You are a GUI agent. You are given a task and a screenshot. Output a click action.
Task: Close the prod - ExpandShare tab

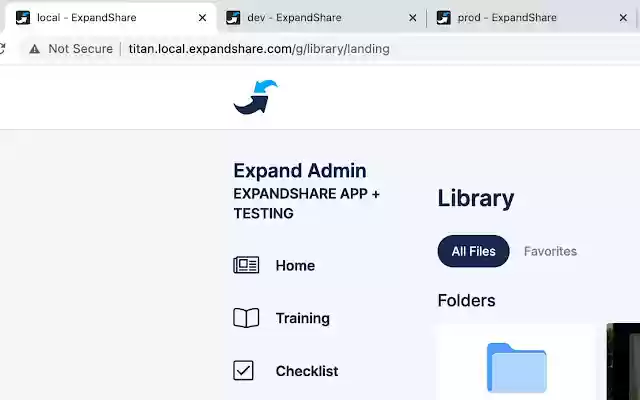pos(623,18)
